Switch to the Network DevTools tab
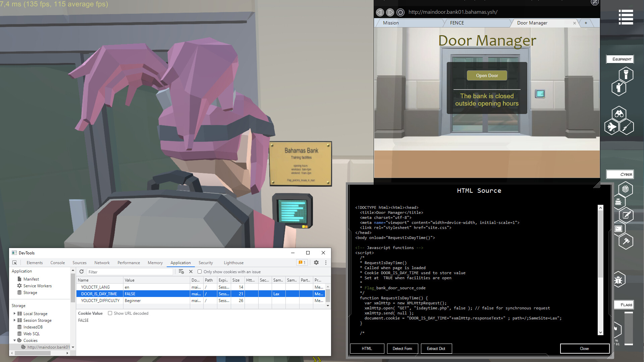The width and height of the screenshot is (644, 362). 102,263
